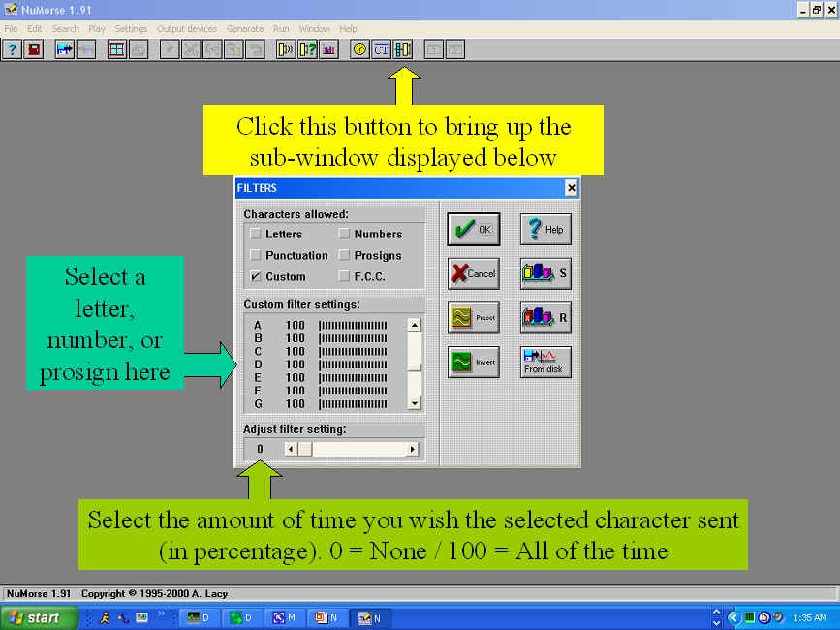Open Help using the question mark toolbar icon
840x630 pixels.
(12, 48)
